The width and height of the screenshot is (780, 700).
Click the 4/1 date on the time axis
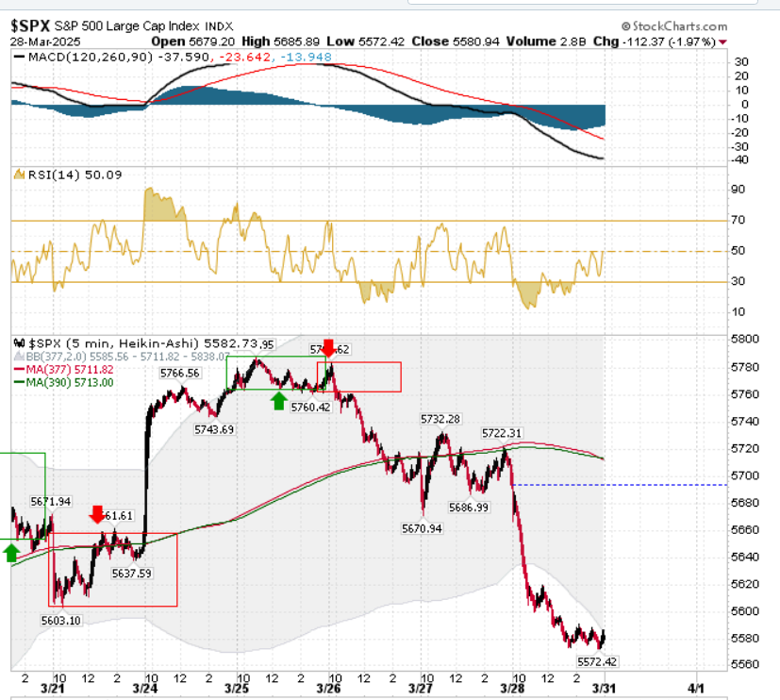pos(696,689)
